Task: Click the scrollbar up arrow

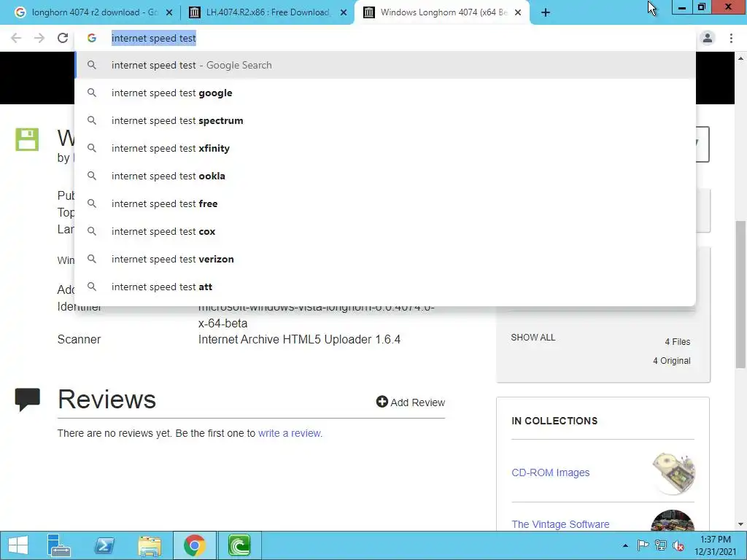Action: 740,58
